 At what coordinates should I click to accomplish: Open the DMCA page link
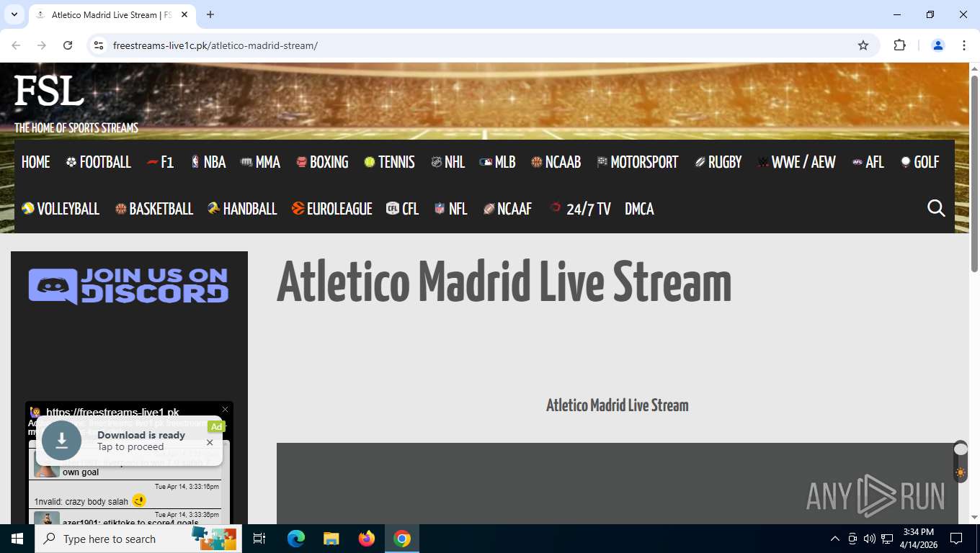pos(639,209)
